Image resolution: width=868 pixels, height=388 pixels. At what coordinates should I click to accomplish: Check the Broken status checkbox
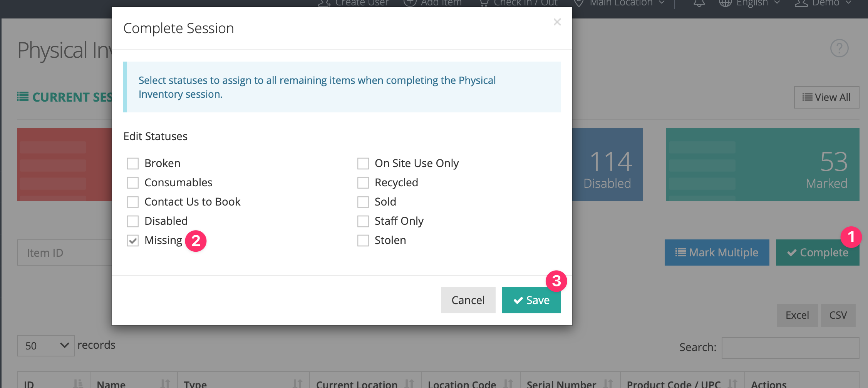[133, 164]
